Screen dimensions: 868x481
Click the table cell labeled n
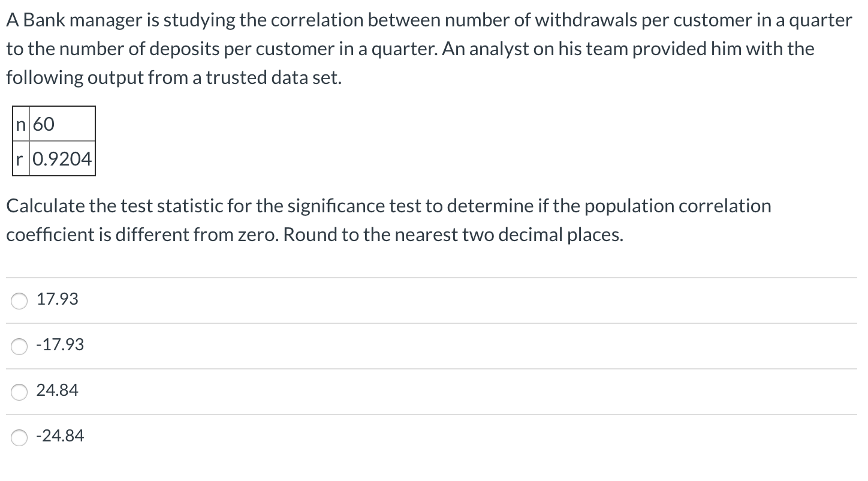coord(21,124)
